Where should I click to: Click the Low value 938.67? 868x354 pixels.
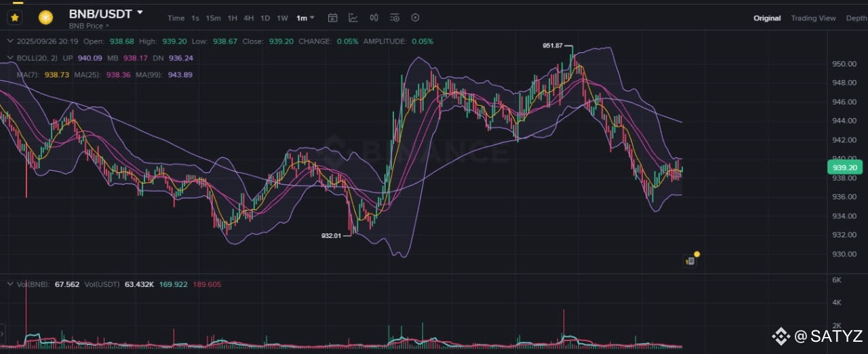[x=225, y=41]
